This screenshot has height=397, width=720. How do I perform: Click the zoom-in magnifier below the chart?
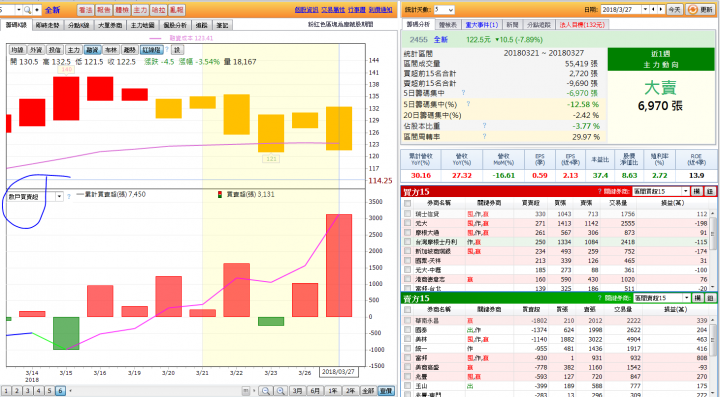tap(280, 391)
